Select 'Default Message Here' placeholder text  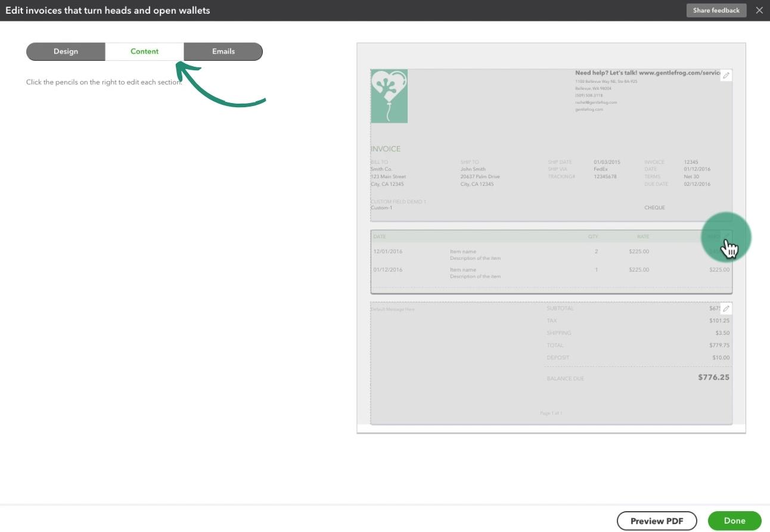[393, 309]
